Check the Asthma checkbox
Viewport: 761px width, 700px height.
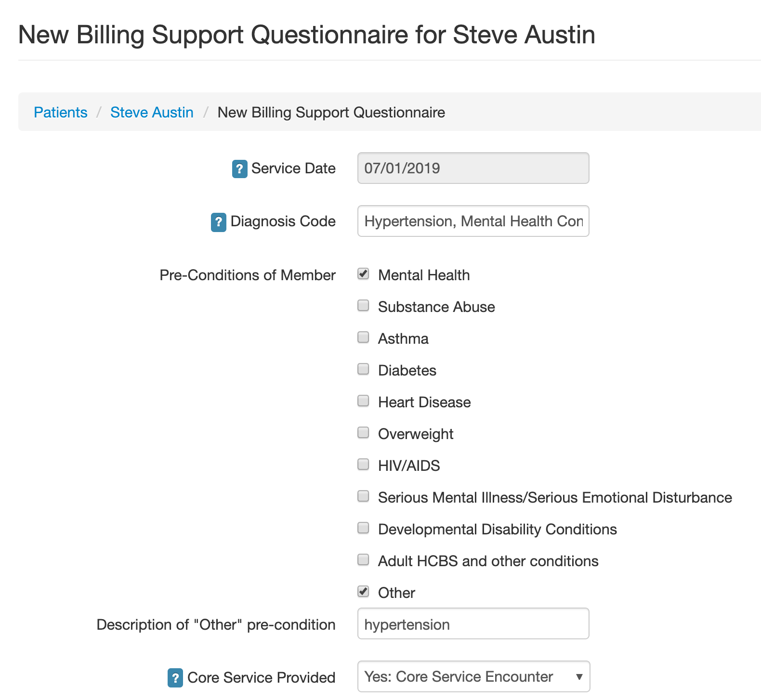363,337
